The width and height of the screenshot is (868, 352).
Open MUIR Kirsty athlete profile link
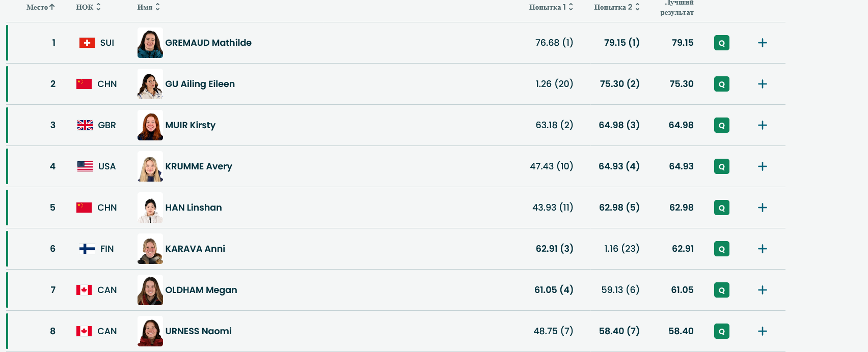click(190, 125)
